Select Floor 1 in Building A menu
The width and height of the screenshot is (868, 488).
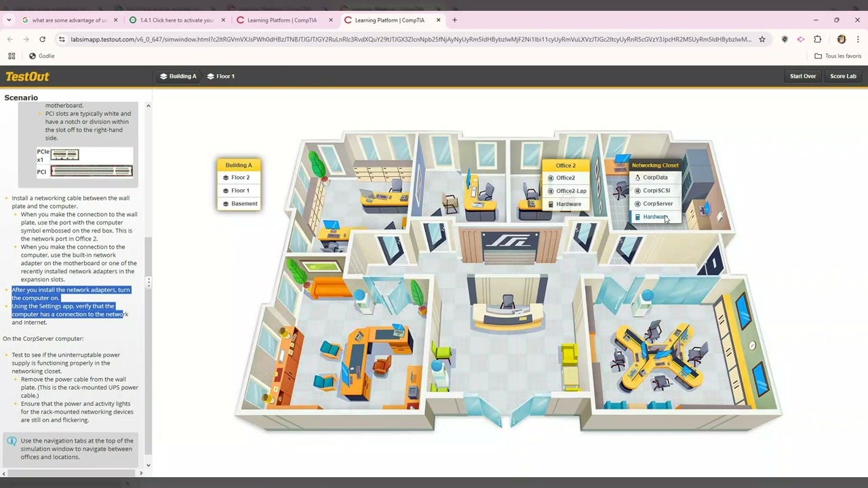pyautogui.click(x=239, y=190)
